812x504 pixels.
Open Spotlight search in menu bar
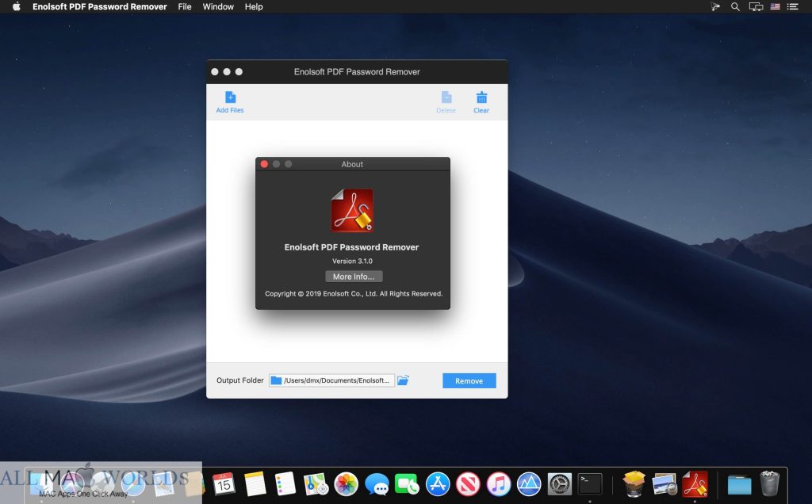pyautogui.click(x=735, y=6)
